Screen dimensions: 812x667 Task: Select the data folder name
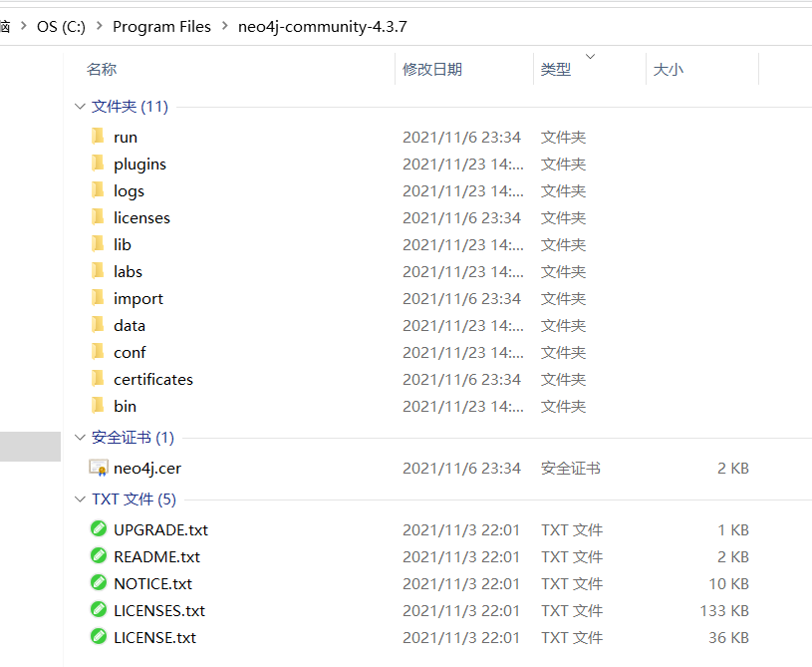[130, 325]
